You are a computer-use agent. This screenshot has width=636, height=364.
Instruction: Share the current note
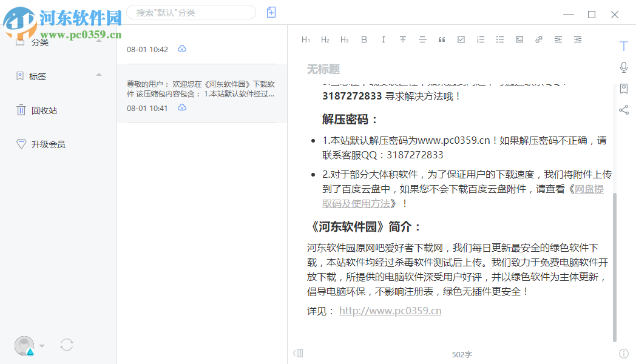click(x=623, y=110)
